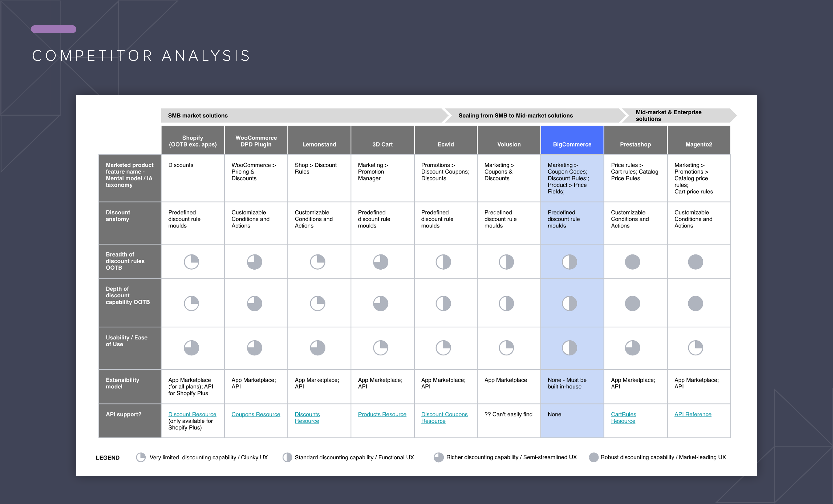Image resolution: width=833 pixels, height=504 pixels.
Task: Click the '?? Can't easily find' cell
Action: pos(509,421)
